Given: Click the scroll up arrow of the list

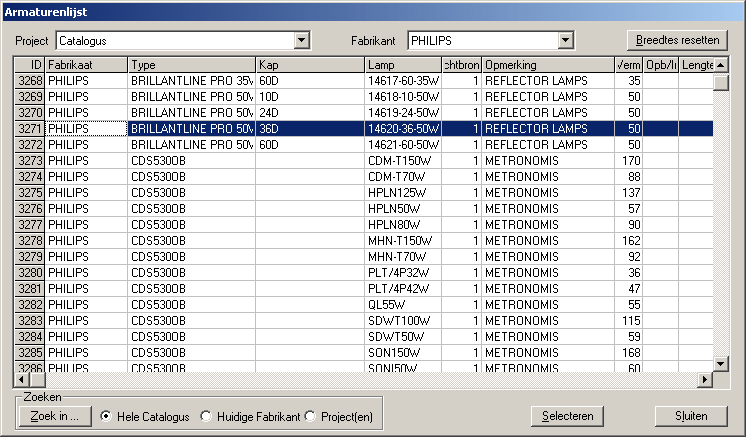Looking at the screenshot, I should (721, 65).
